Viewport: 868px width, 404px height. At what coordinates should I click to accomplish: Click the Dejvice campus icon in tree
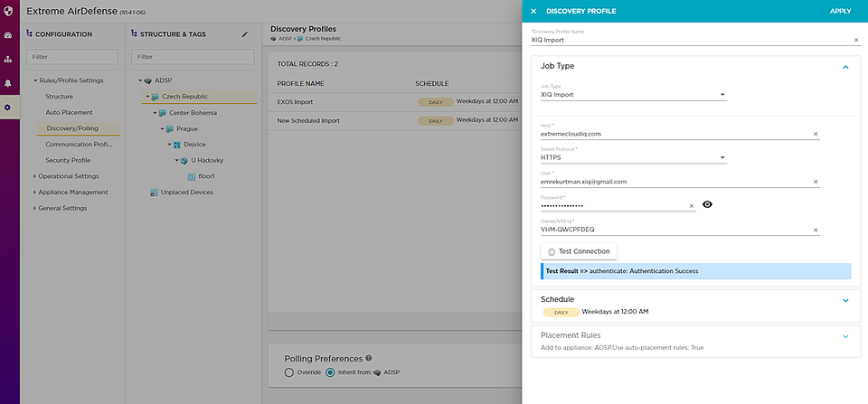click(177, 145)
